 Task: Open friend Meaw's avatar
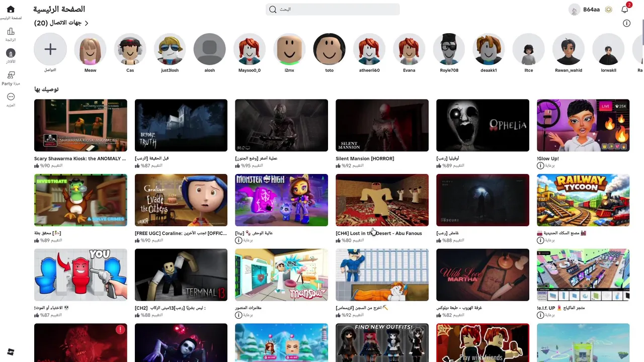coord(90,49)
